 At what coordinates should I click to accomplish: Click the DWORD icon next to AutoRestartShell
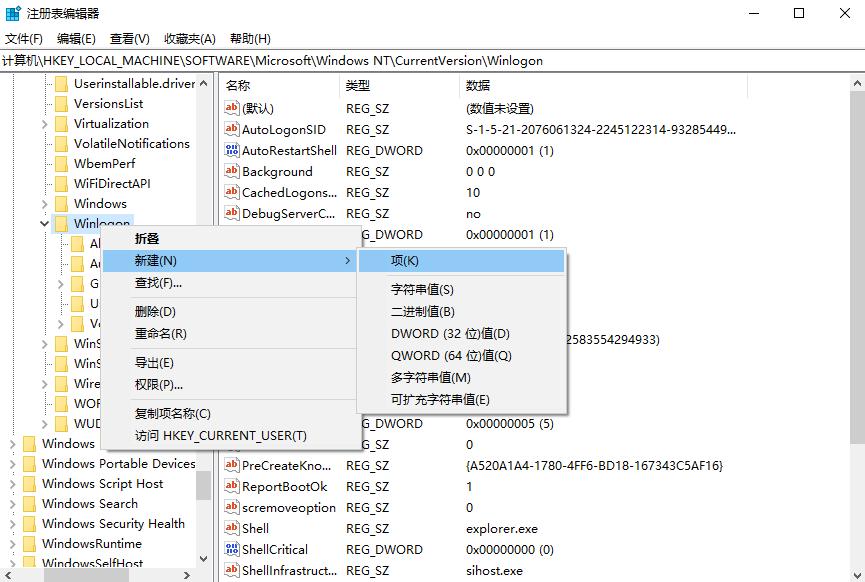click(x=231, y=151)
